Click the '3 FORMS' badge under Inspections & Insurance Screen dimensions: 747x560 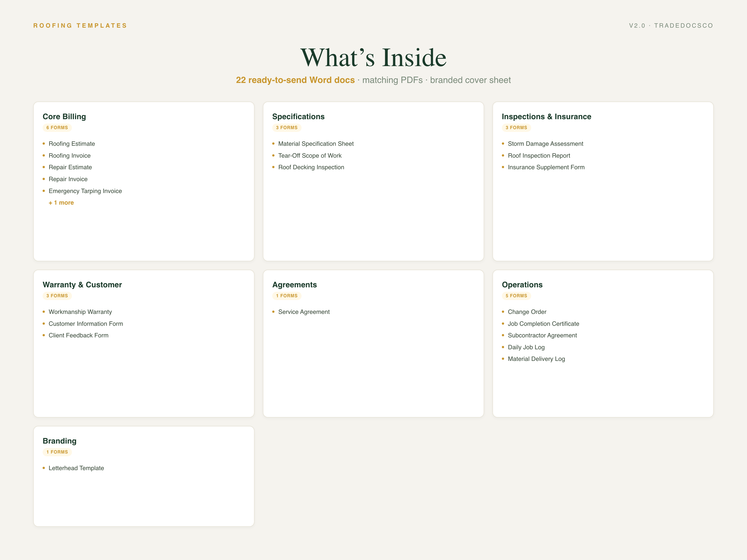(516, 127)
